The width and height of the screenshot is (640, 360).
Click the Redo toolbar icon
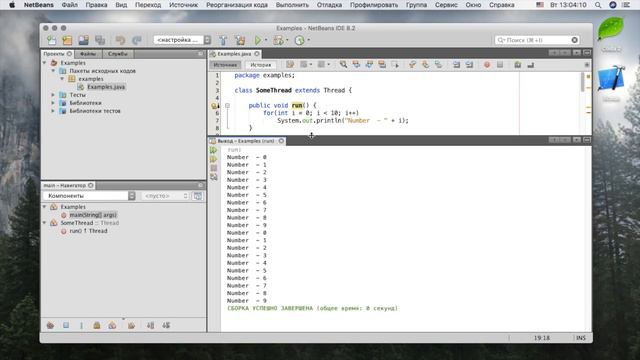coord(137,40)
